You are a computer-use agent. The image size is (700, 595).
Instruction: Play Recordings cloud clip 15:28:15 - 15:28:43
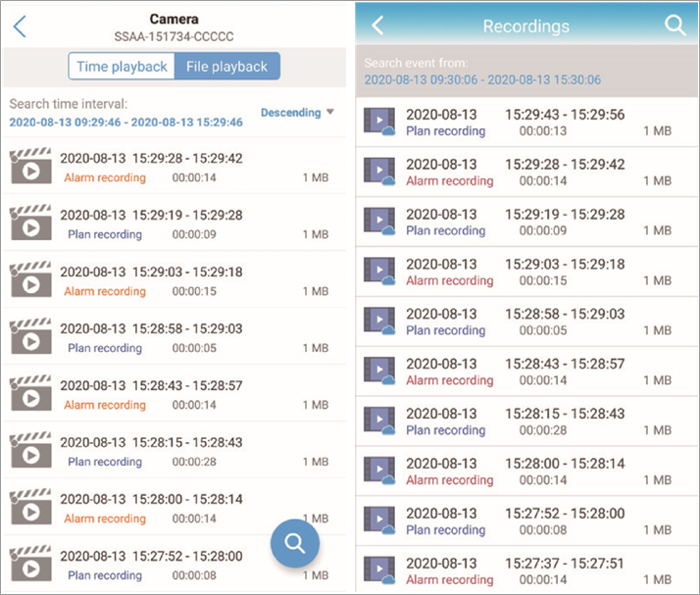click(379, 421)
